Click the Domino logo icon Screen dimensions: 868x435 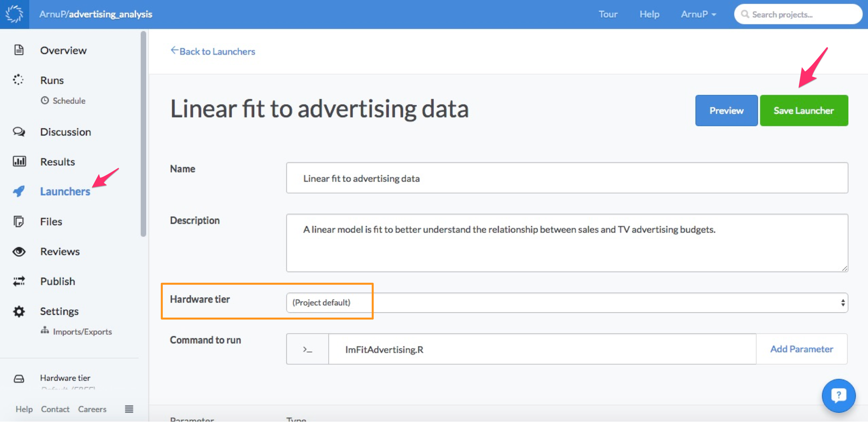[14, 14]
